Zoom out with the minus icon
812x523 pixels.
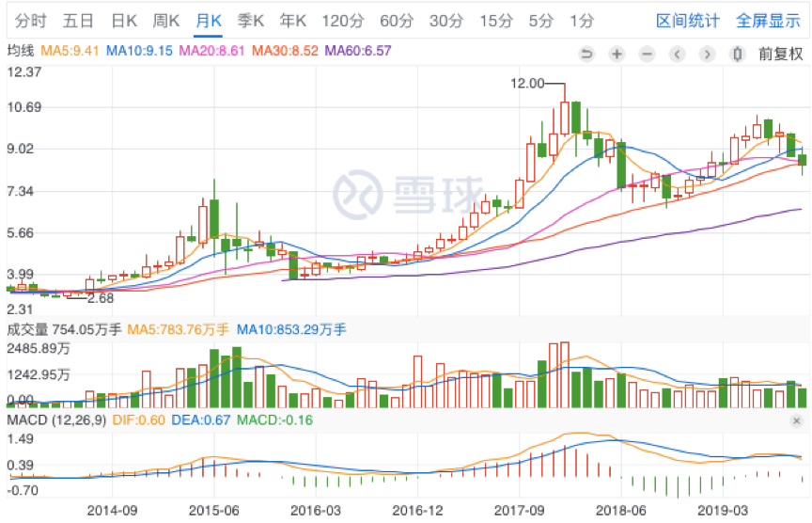pos(647,54)
